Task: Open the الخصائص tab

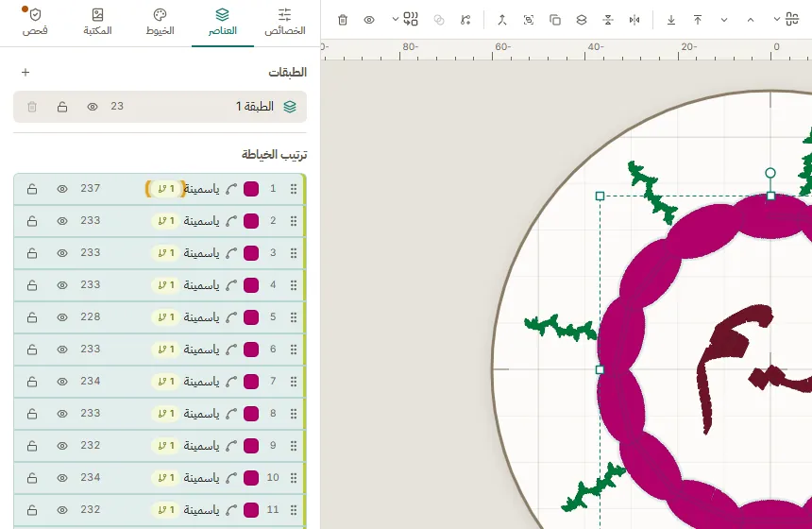Action: pyautogui.click(x=285, y=22)
